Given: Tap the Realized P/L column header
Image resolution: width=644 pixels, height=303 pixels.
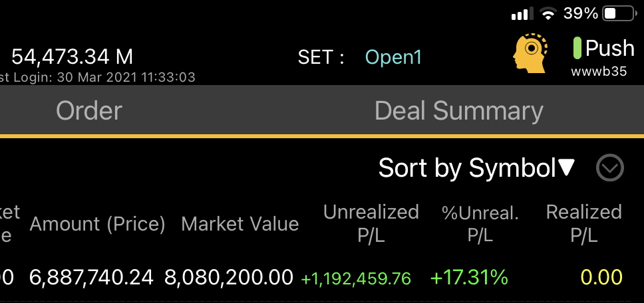Looking at the screenshot, I should pos(583,223).
